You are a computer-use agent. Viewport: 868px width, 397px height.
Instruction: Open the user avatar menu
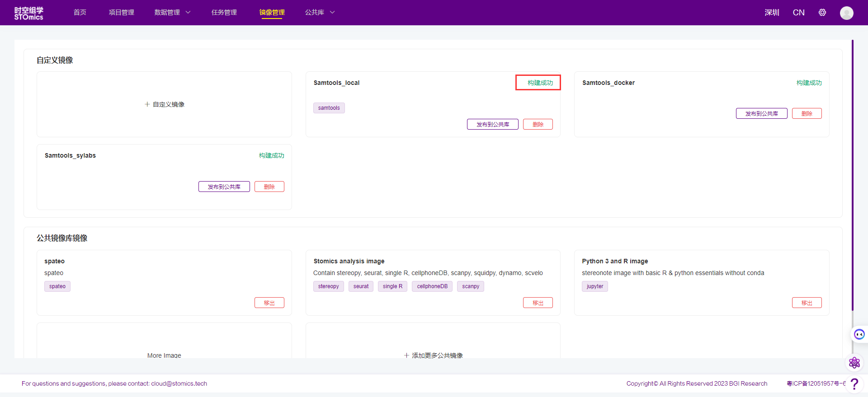[846, 13]
